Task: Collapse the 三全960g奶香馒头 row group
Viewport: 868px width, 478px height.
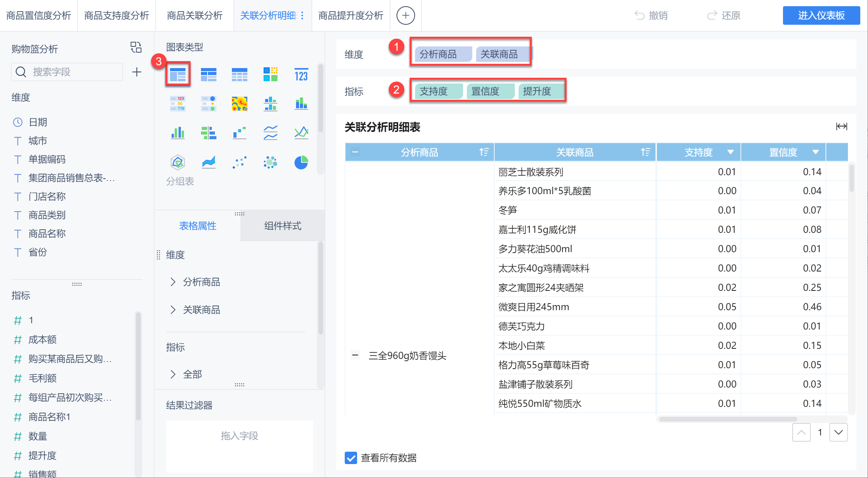Action: (355, 355)
